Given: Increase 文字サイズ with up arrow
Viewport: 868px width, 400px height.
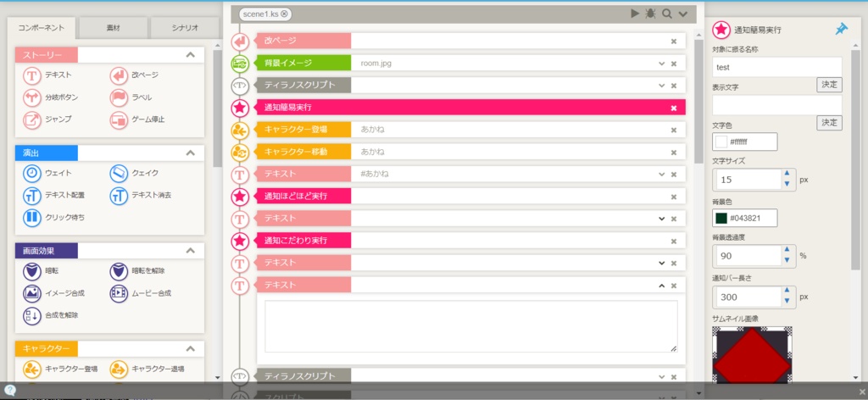Looking at the screenshot, I should (x=787, y=173).
